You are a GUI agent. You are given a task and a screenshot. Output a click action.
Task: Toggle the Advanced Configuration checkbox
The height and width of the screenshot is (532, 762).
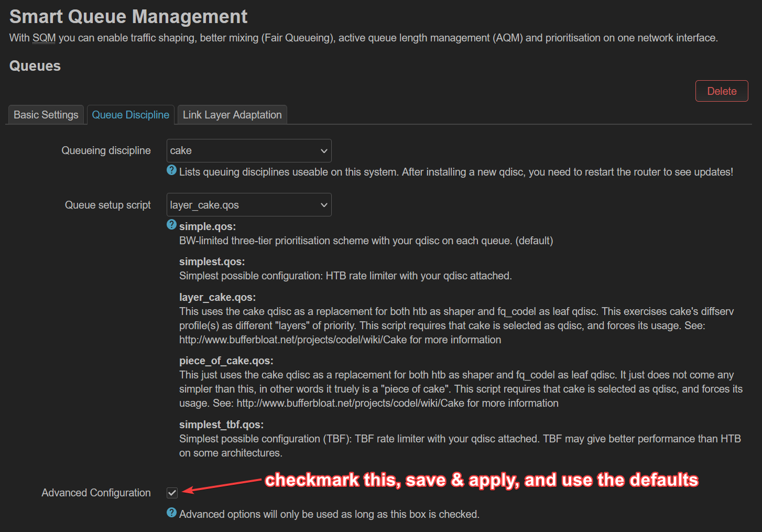click(172, 493)
